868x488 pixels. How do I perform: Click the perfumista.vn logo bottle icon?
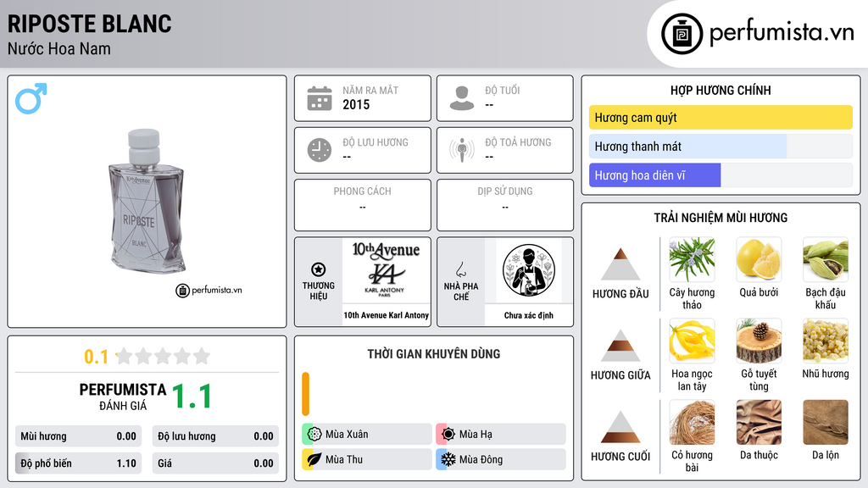(682, 34)
